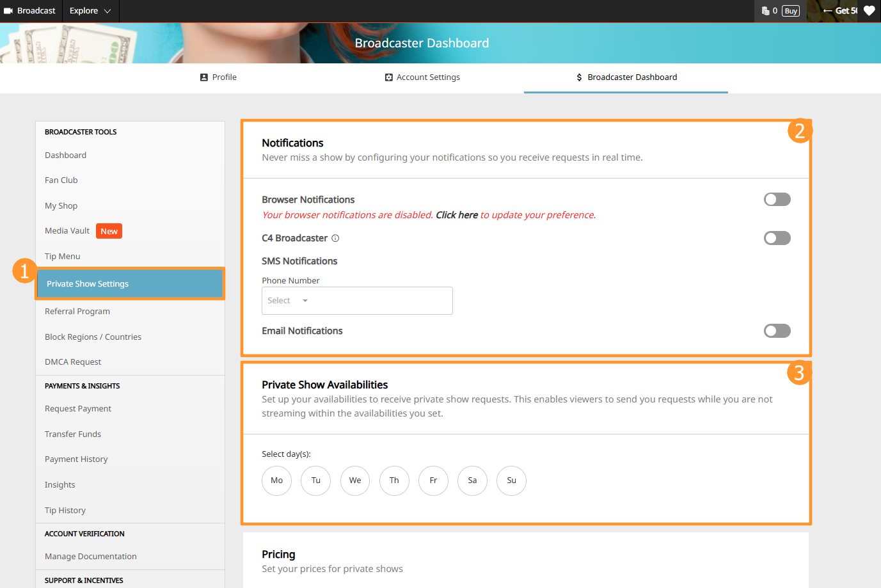The image size is (881, 588).
Task: Turn on the C4 Broadcaster toggle
Action: 777,238
